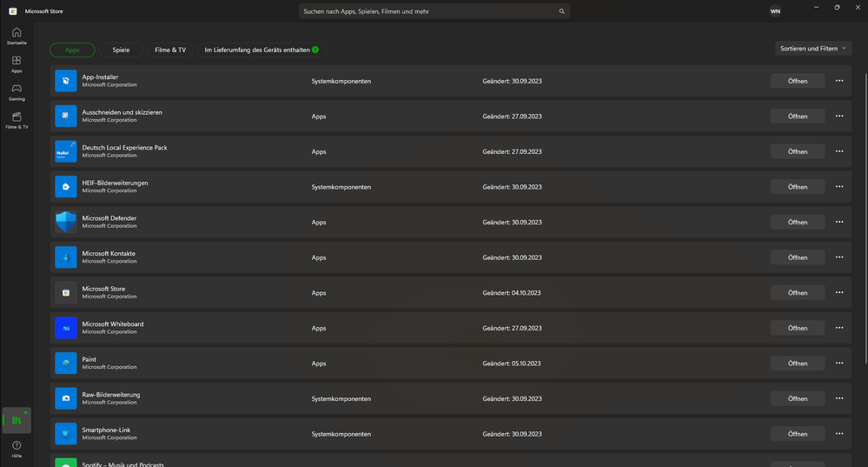Toggle the Filme & TV filter chip
This screenshot has width=868, height=467.
(170, 50)
